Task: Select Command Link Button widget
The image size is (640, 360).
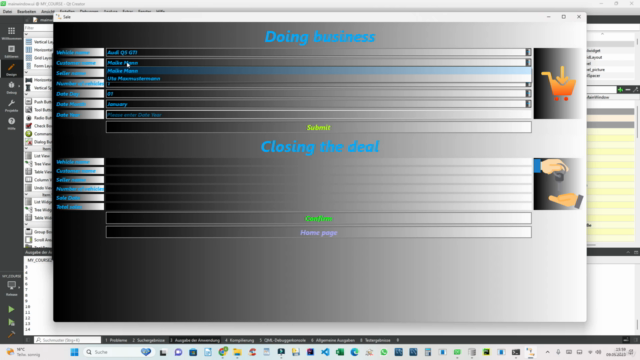Action: pos(39,134)
